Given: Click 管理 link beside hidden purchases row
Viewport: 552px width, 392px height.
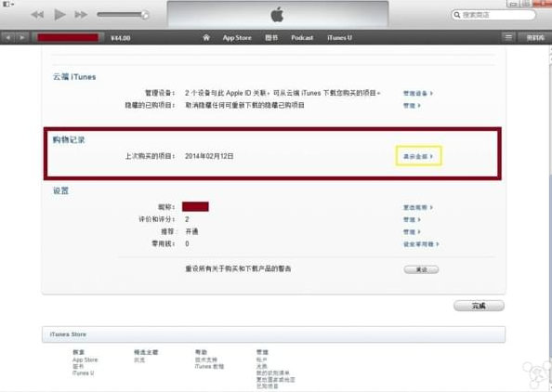Looking at the screenshot, I should point(412,106).
